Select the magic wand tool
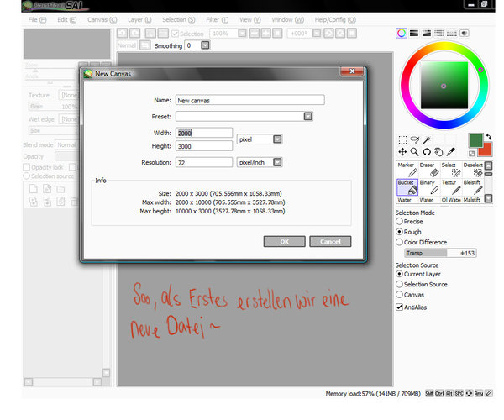 click(427, 140)
